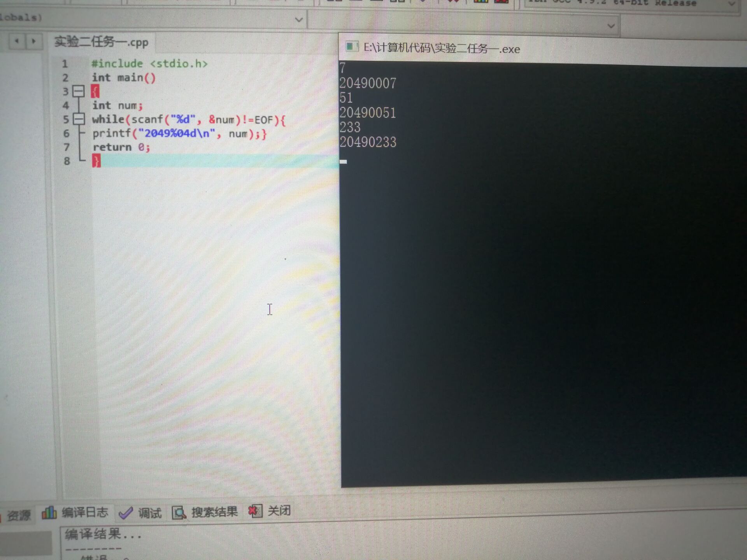Collapse while loop fold at line 5
This screenshot has height=560, width=747.
tap(79, 119)
